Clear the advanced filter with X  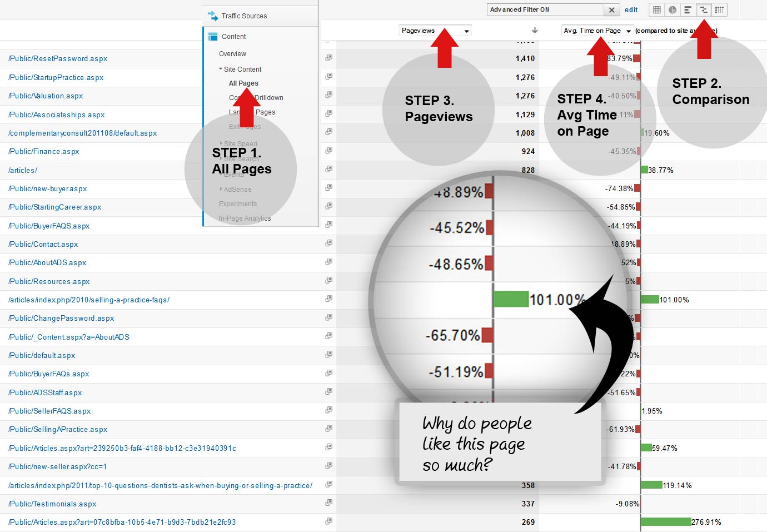(611, 10)
